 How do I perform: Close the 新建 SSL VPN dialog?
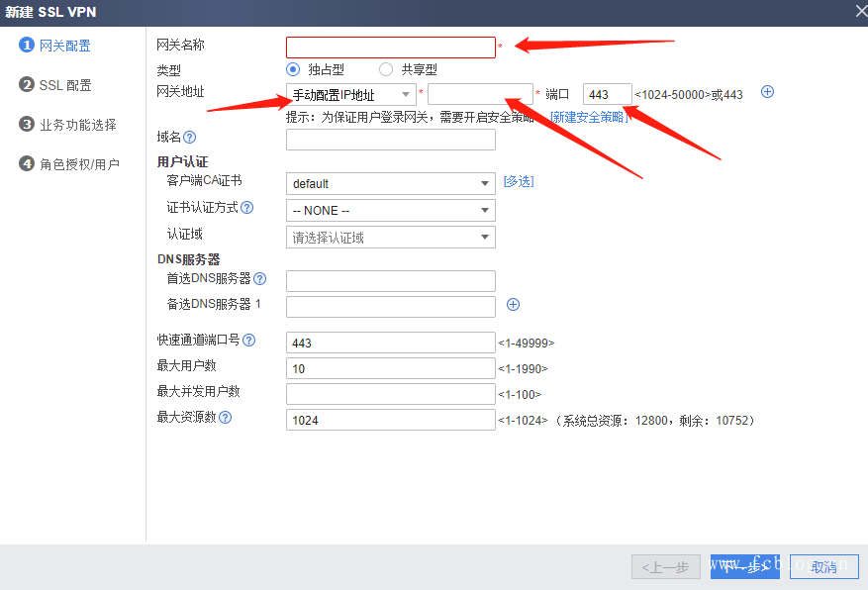click(x=859, y=13)
